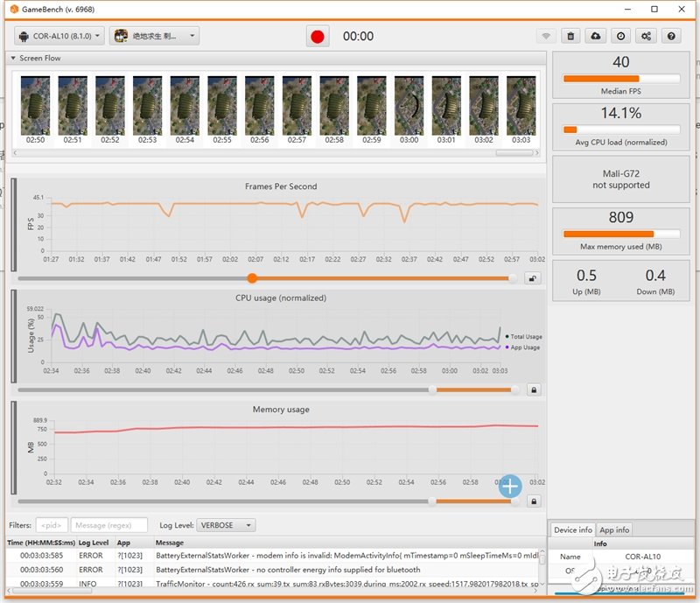Screen dimensions: 700x603
Task: Click the trash delete icon in toolbar
Action: click(570, 37)
